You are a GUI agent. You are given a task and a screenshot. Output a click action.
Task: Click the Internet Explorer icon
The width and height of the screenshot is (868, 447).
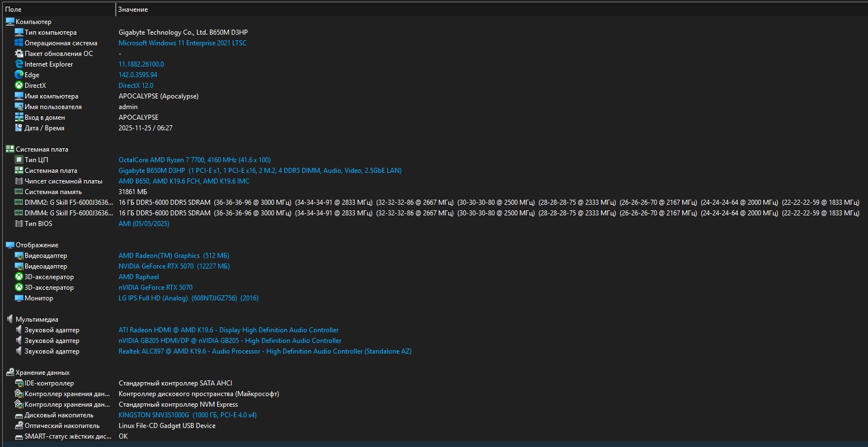pyautogui.click(x=19, y=64)
